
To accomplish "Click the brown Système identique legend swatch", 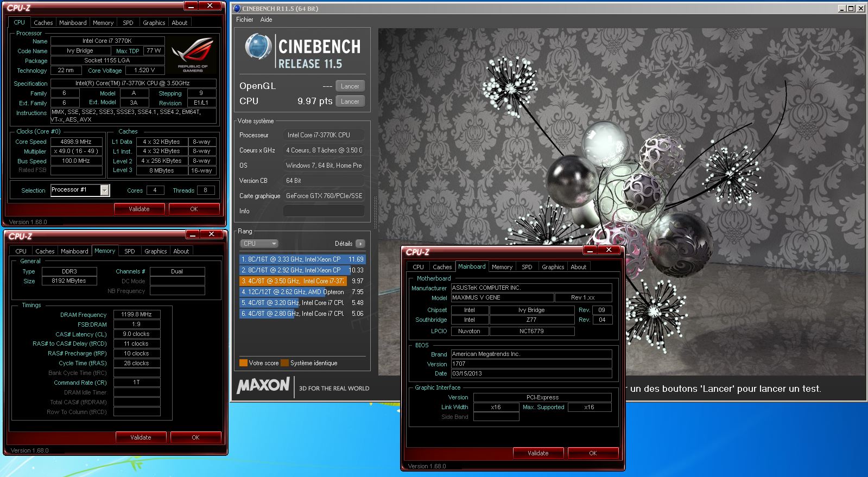I will [284, 363].
